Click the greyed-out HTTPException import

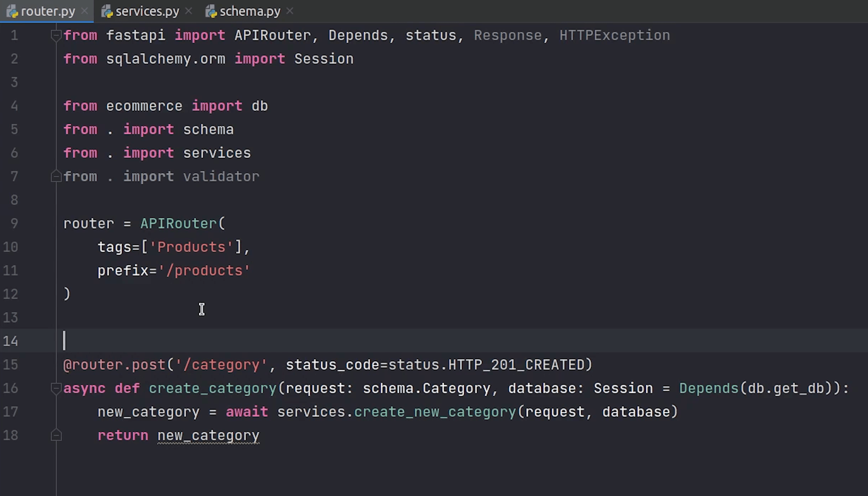click(x=615, y=35)
